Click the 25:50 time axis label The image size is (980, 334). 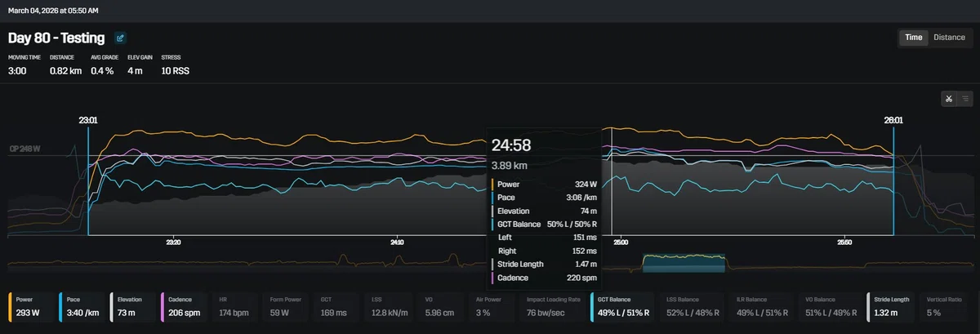click(x=844, y=243)
